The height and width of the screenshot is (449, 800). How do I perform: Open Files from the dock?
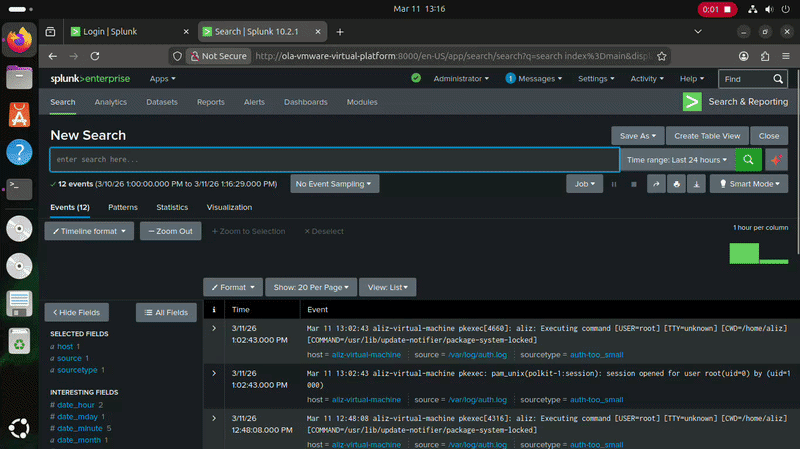[19, 78]
